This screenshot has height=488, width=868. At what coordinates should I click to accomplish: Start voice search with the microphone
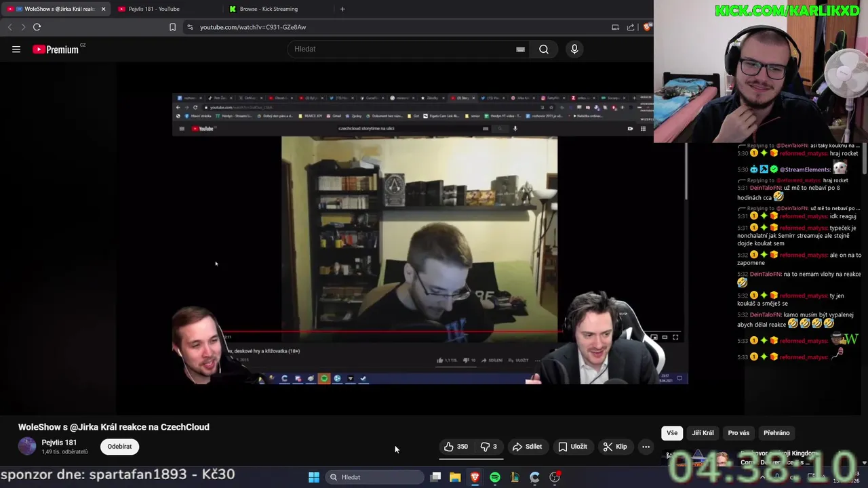(574, 49)
